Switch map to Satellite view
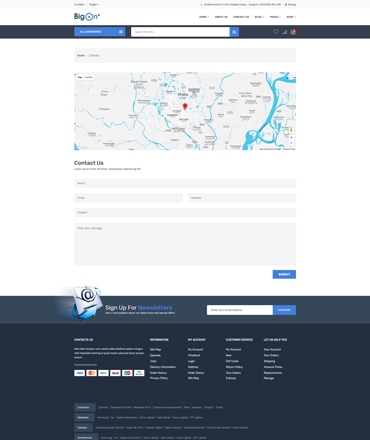The image size is (370, 440). pos(89,77)
